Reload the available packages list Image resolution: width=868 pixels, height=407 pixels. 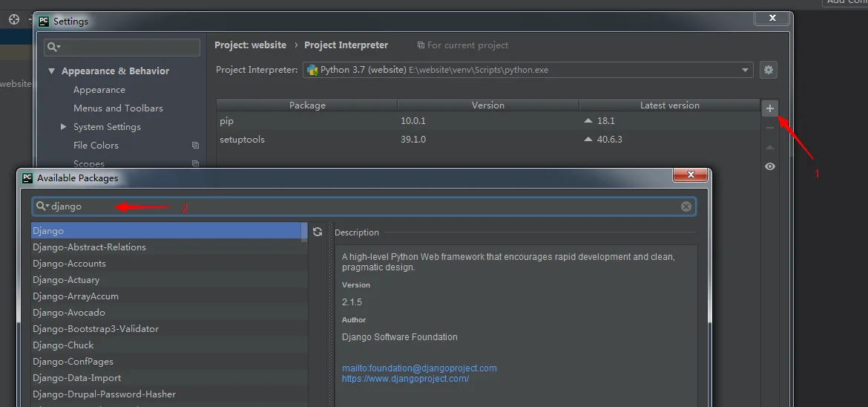[x=318, y=232]
